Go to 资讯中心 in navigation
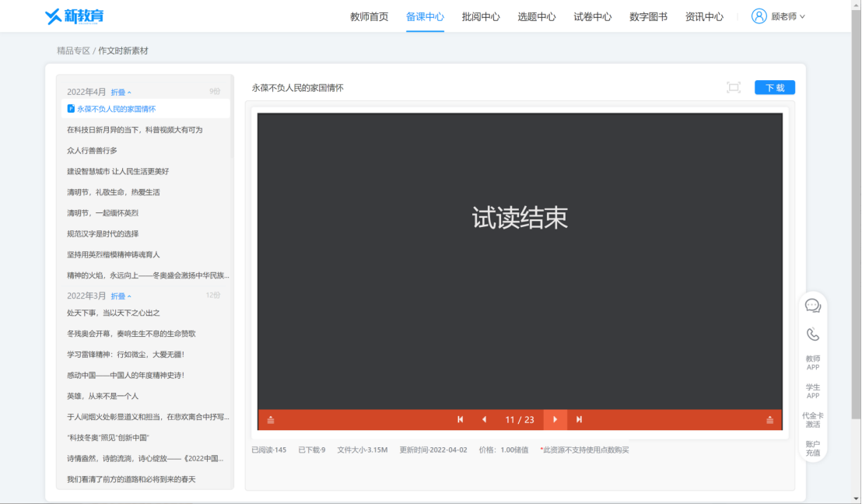Screen dimensions: 862x504 tap(704, 17)
